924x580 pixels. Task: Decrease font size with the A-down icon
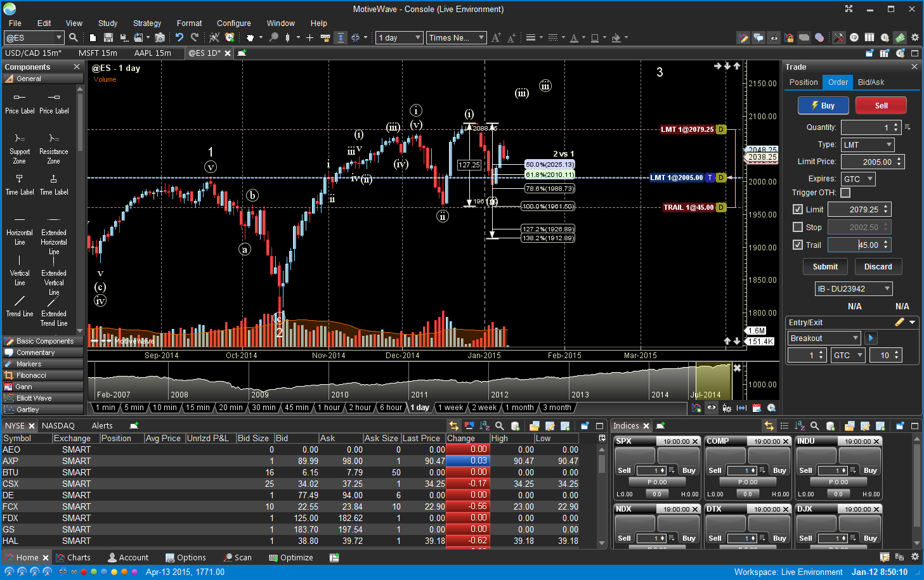511,37
